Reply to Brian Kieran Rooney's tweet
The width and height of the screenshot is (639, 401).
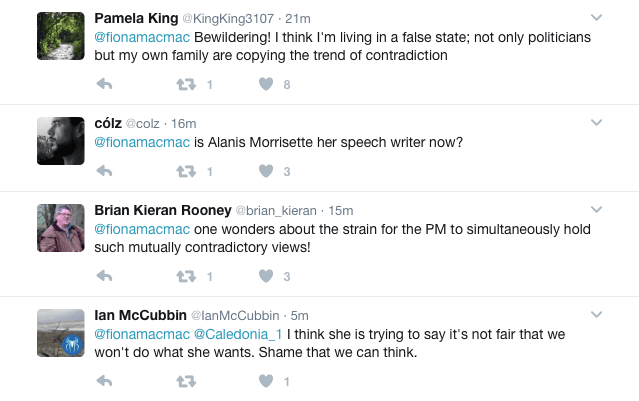(104, 276)
